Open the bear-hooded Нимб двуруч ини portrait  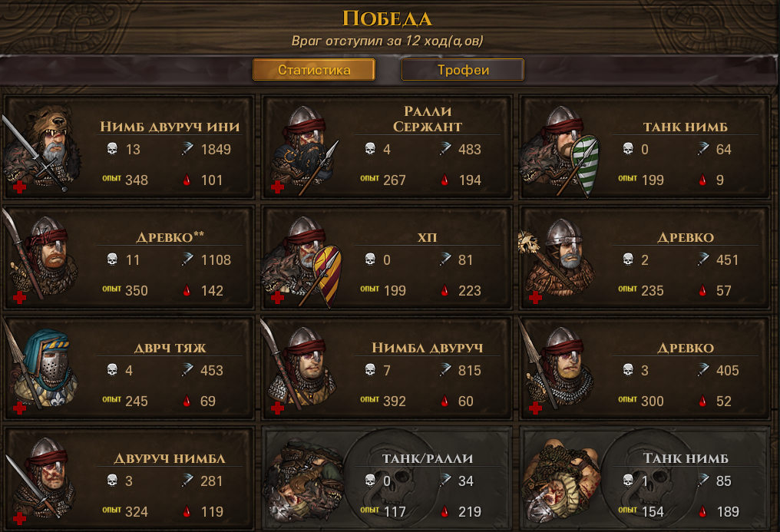(41, 147)
